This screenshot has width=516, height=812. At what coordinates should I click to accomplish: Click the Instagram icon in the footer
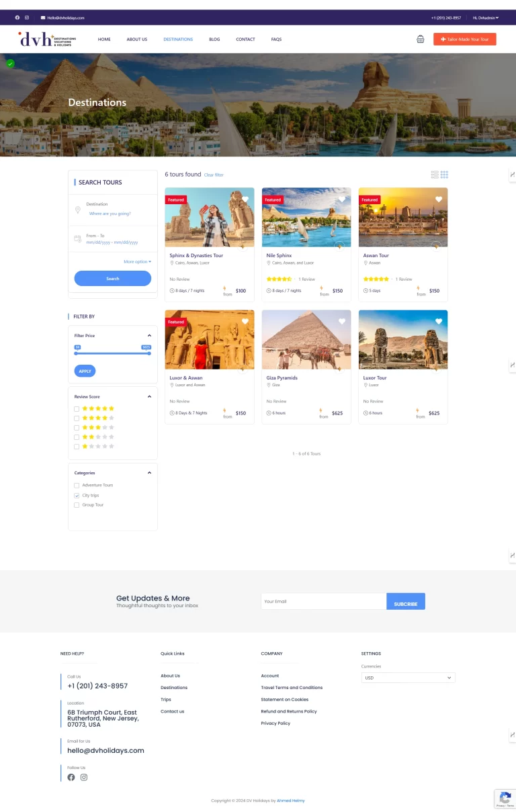84,777
